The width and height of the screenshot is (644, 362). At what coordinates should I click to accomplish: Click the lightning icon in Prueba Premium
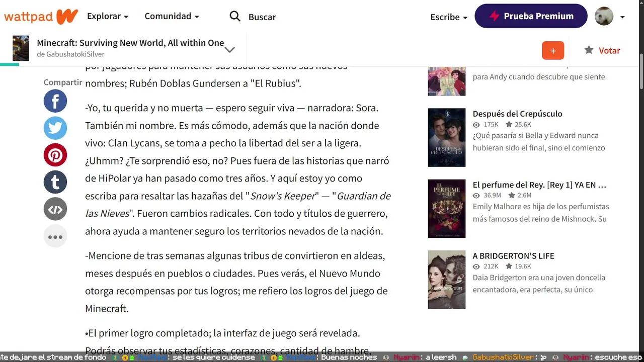click(x=495, y=16)
